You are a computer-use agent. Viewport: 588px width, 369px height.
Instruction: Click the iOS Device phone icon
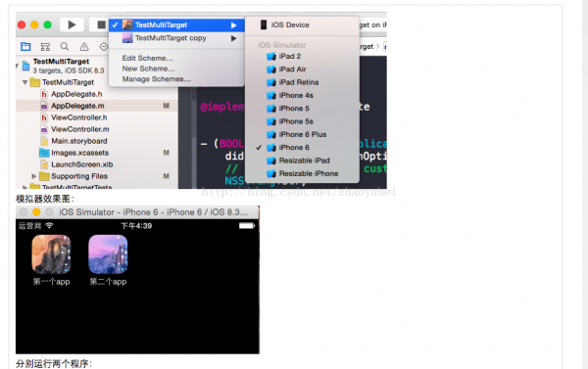264,24
